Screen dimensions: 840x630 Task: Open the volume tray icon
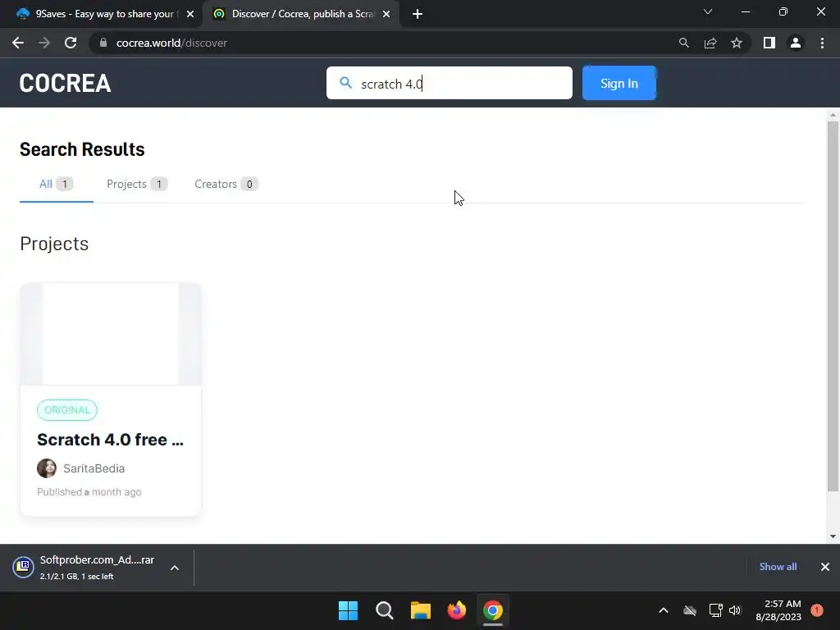[735, 610]
